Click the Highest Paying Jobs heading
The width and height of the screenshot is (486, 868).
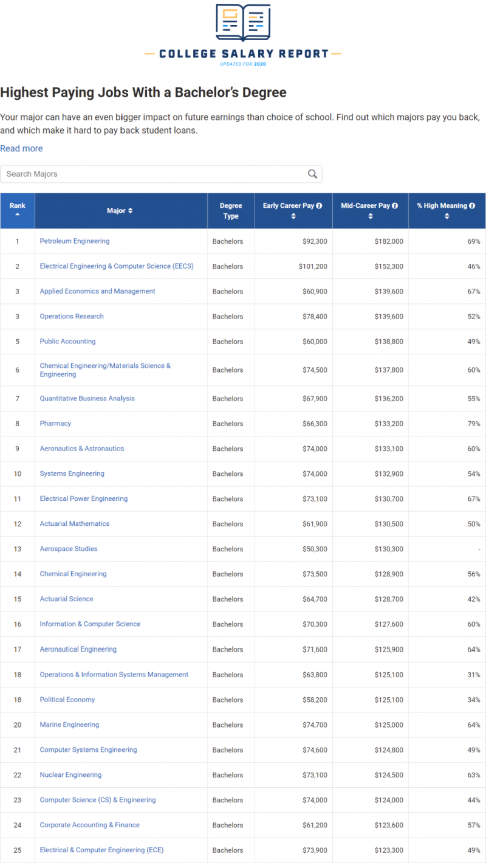point(143,92)
